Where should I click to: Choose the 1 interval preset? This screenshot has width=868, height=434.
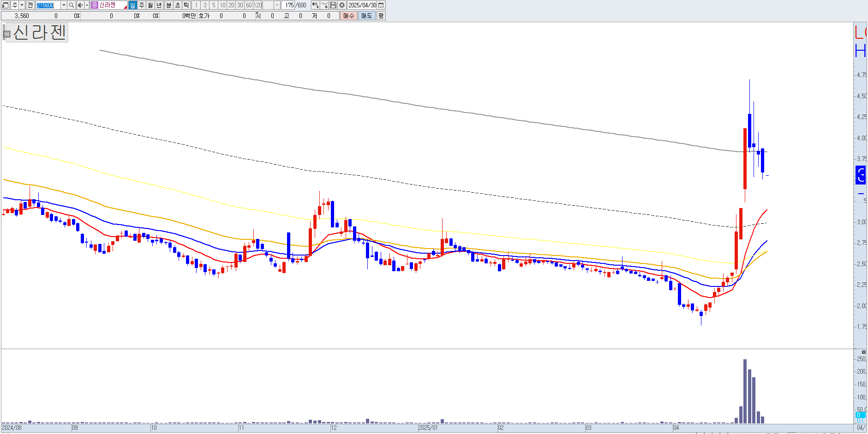pos(196,5)
